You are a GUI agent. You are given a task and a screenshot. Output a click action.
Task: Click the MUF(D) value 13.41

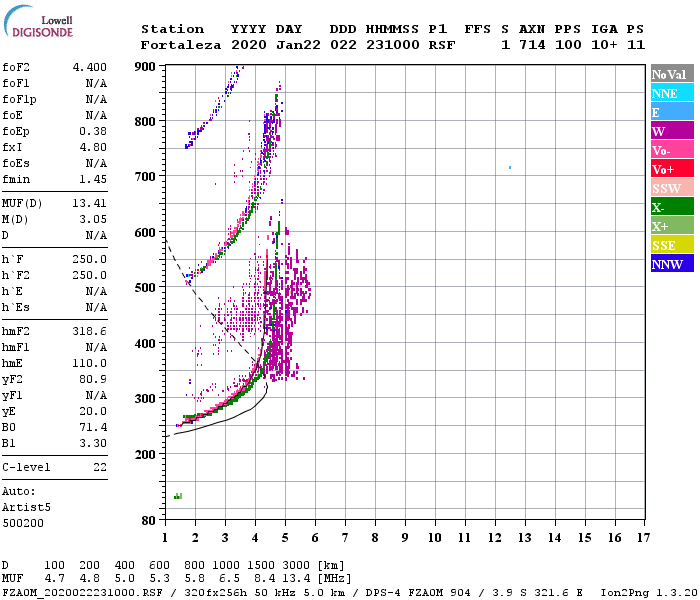pos(90,203)
